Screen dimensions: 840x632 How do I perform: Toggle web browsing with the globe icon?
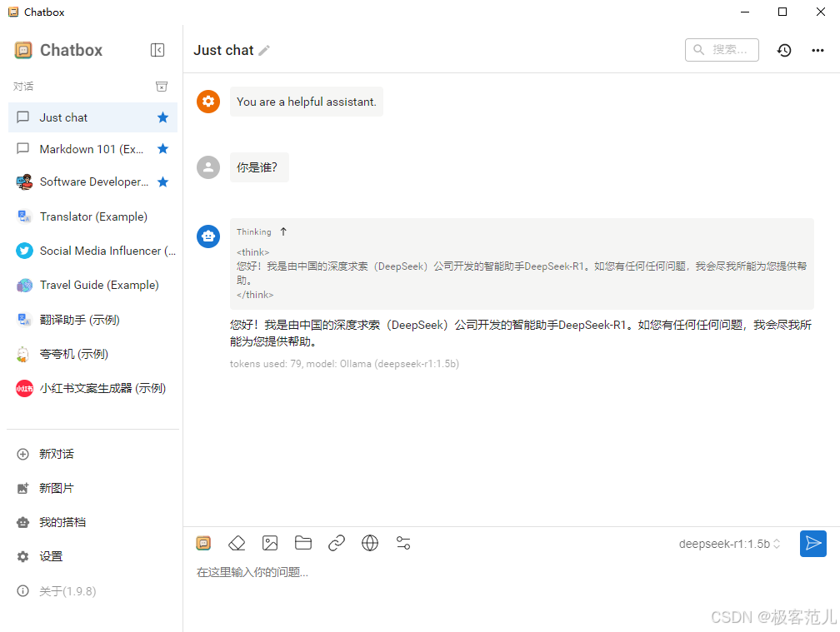[370, 543]
